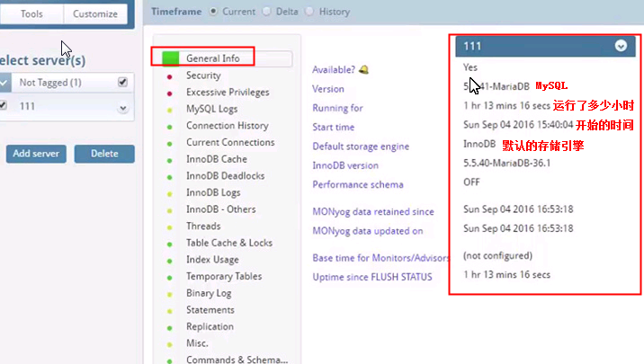Open the Excessive Privileges monitor group
Image resolution: width=644 pixels, height=364 pixels.
(228, 93)
